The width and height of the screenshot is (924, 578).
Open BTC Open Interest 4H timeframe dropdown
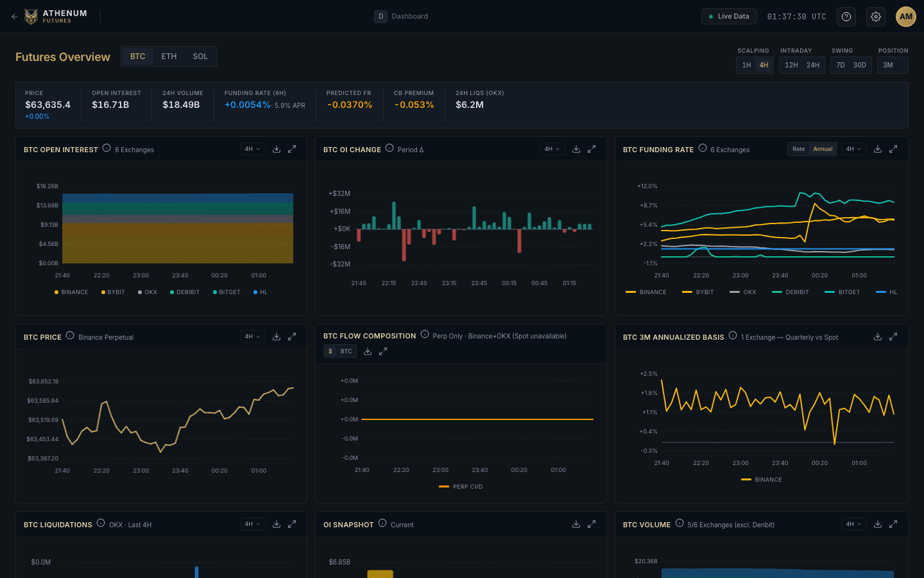tap(252, 149)
